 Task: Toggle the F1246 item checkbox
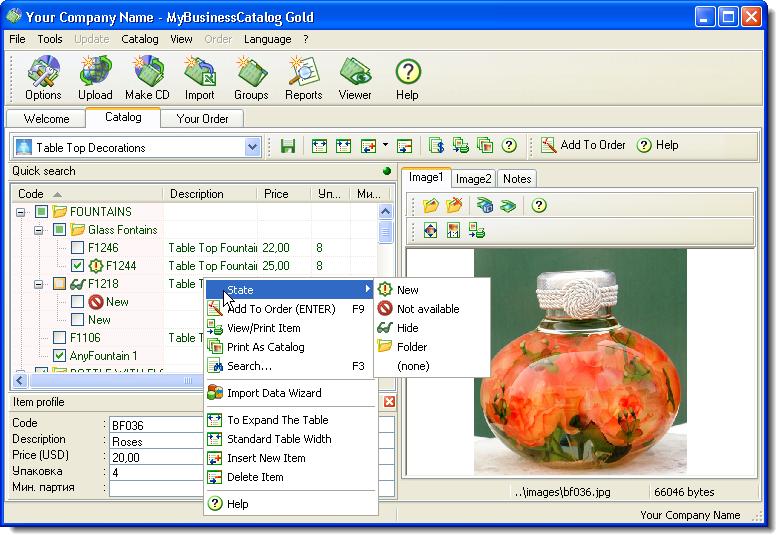77,247
